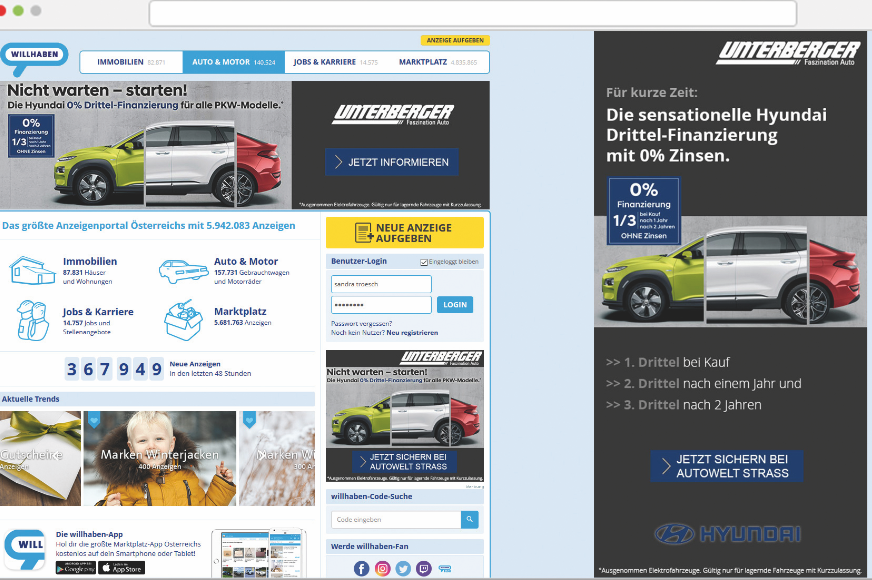Open the Gutscheine trend thumbnail
Screen dimensions: 872x580
[40, 458]
